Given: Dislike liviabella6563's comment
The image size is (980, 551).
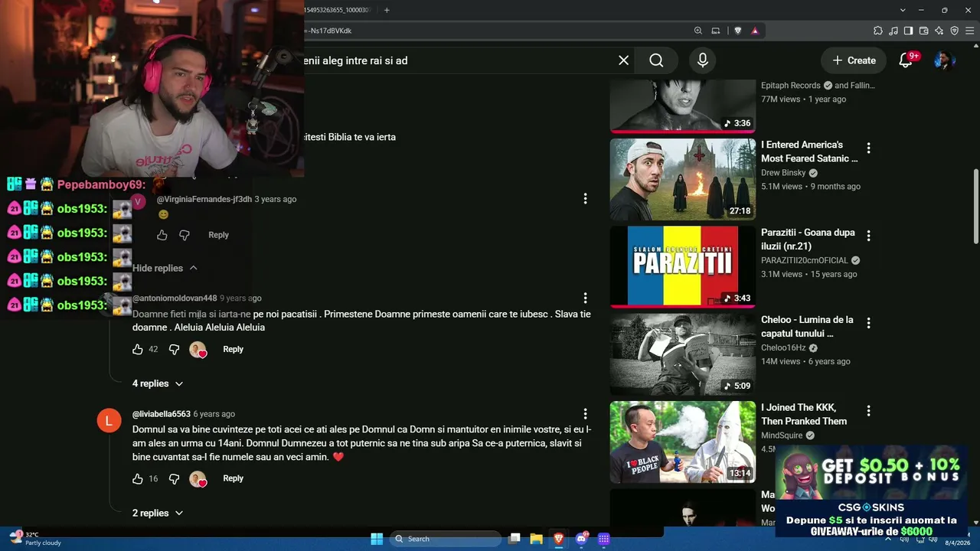Looking at the screenshot, I should 174,478.
